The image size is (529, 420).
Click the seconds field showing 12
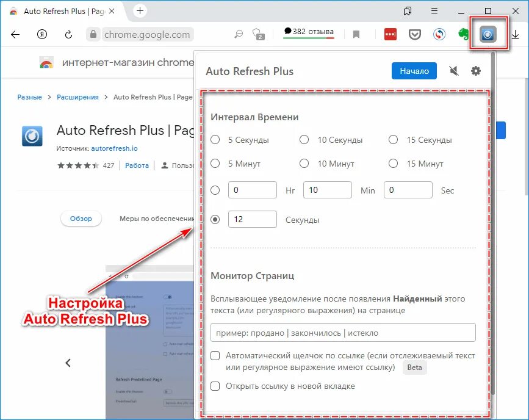[253, 219]
